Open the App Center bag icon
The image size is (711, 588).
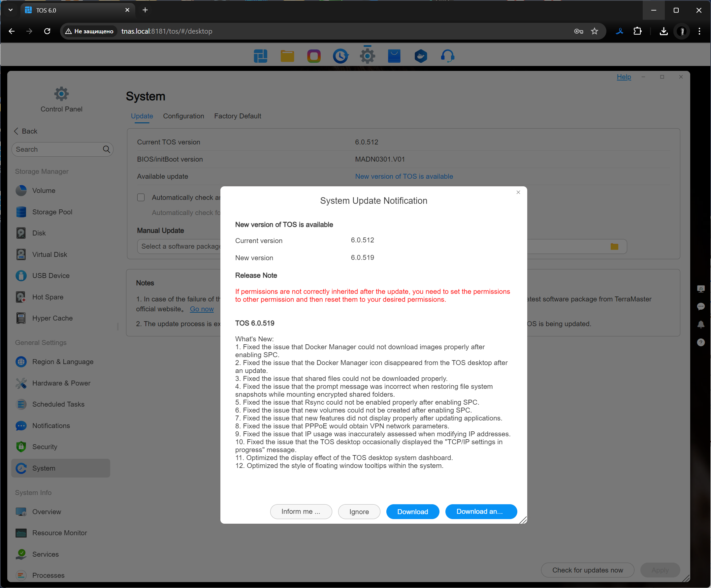pos(394,56)
